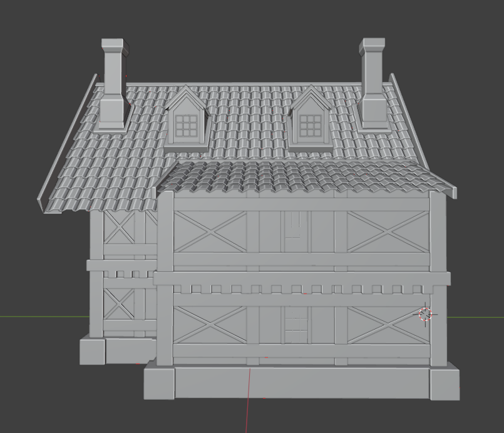Select the right chimney on the roof

[x=374, y=75]
